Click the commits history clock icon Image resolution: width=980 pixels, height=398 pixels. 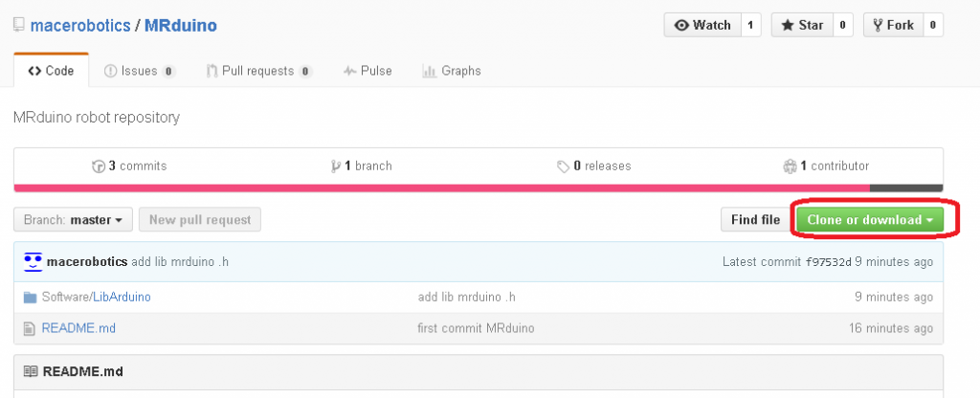click(x=98, y=166)
